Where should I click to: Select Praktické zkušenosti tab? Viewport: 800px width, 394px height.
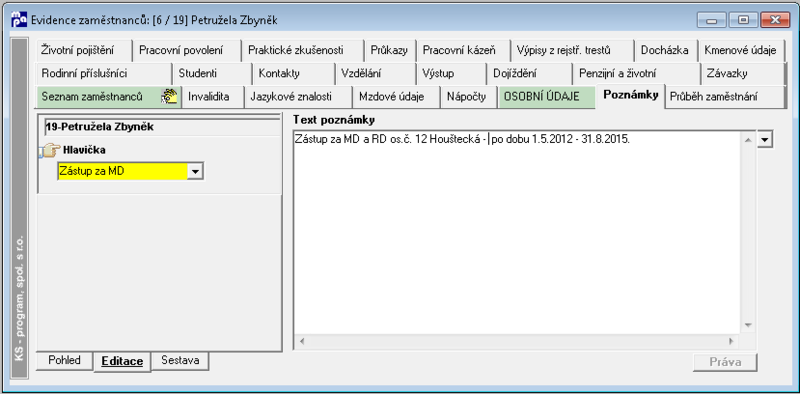[302, 51]
